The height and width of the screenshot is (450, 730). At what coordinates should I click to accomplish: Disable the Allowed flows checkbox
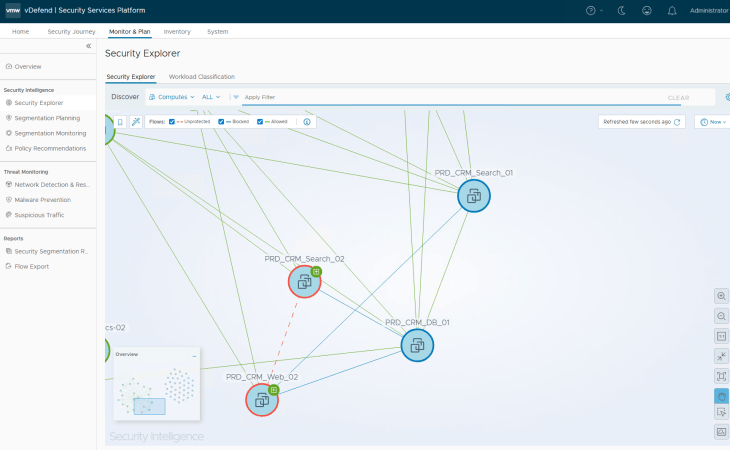click(260, 122)
